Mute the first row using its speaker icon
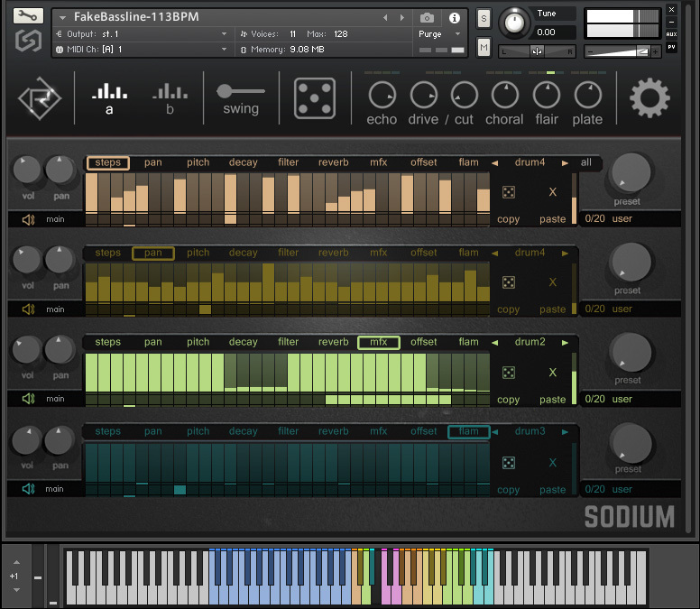 [29, 219]
